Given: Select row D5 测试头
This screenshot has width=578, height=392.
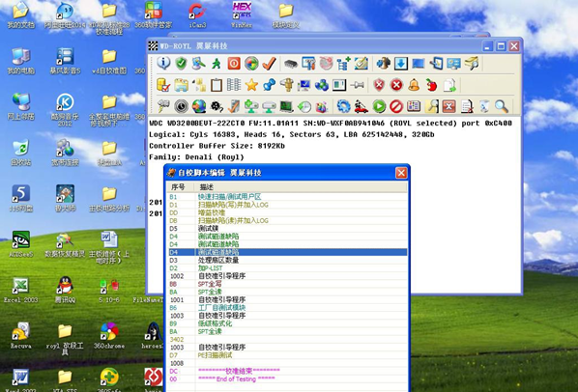Looking at the screenshot, I should click(287, 229).
